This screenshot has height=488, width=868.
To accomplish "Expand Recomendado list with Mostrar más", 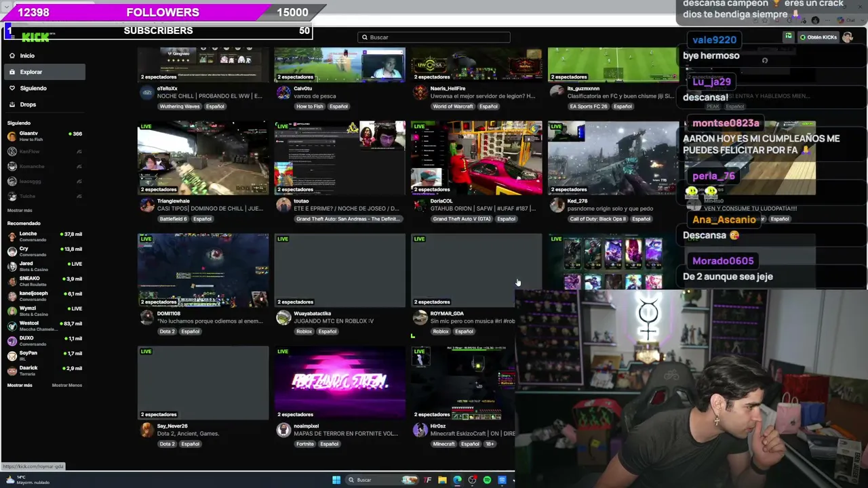I will [20, 385].
